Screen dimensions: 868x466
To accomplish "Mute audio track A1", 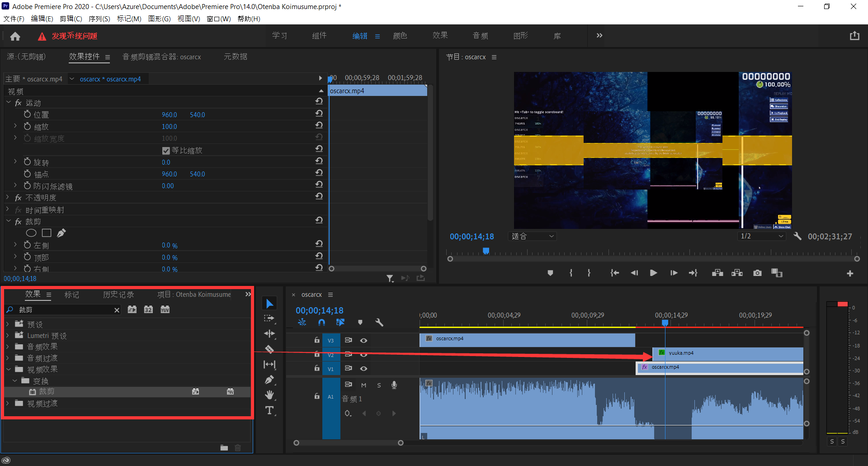I will [363, 385].
